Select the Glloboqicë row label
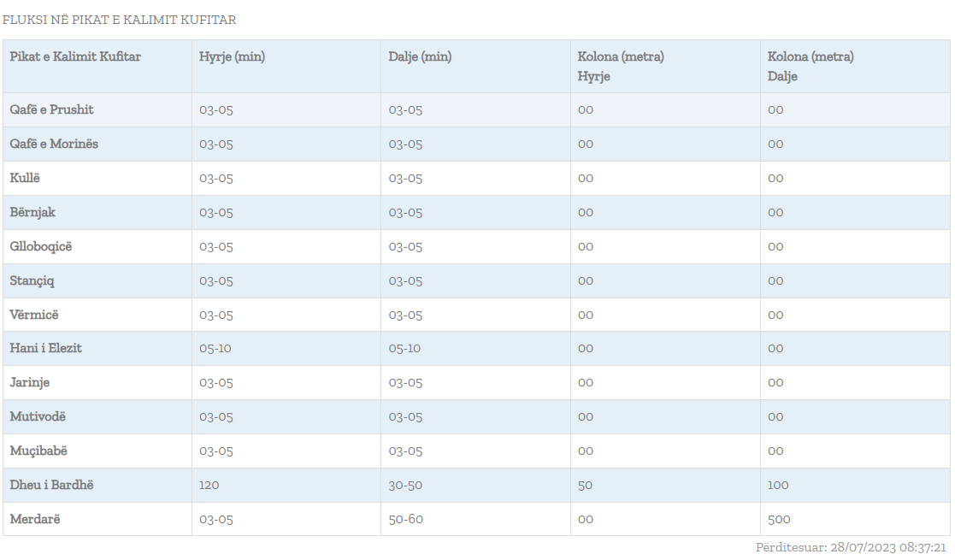 [x=41, y=246]
